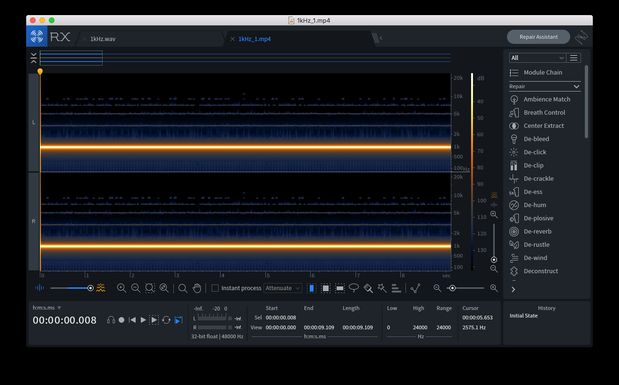Rewind to the start
Image resolution: width=619 pixels, height=385 pixels.
coord(133,320)
